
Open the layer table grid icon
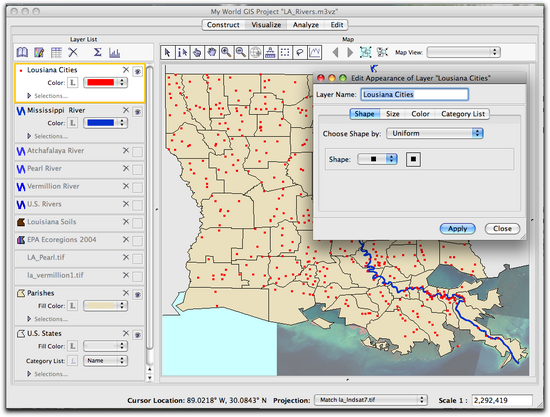(56, 53)
